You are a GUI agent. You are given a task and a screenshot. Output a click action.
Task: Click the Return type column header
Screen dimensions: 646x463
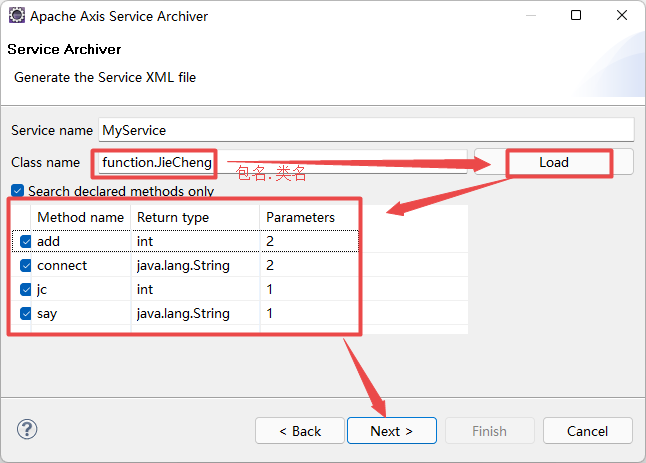pos(195,217)
